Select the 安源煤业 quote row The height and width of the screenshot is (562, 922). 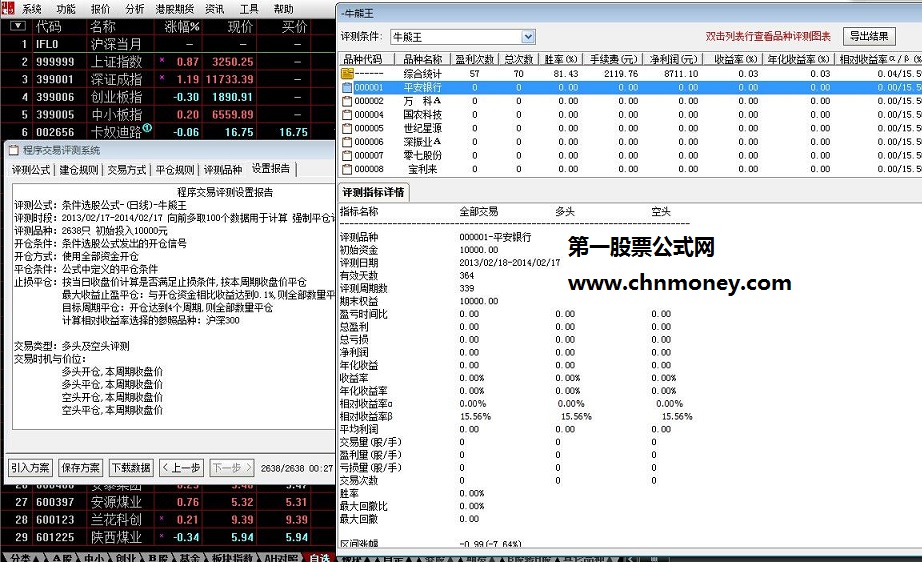point(167,502)
